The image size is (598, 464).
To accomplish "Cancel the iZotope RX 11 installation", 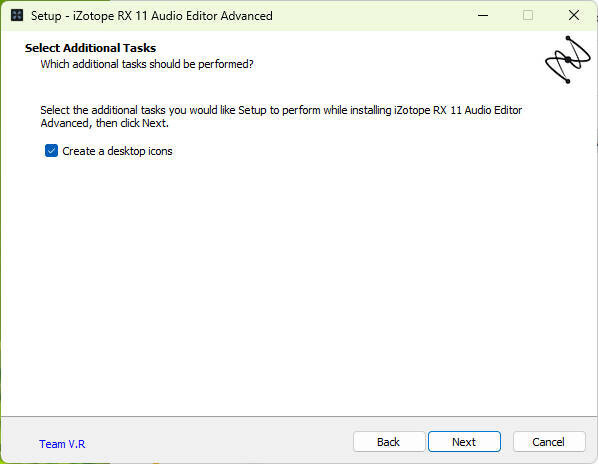I will coord(549,442).
